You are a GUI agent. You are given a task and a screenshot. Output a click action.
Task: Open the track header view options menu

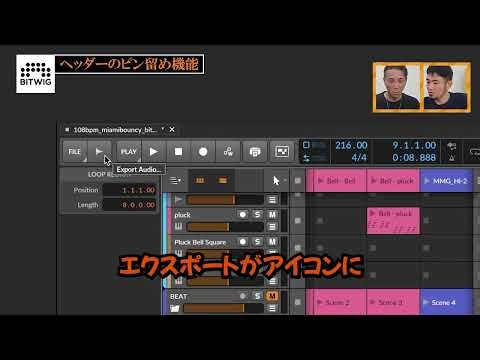click(x=175, y=180)
